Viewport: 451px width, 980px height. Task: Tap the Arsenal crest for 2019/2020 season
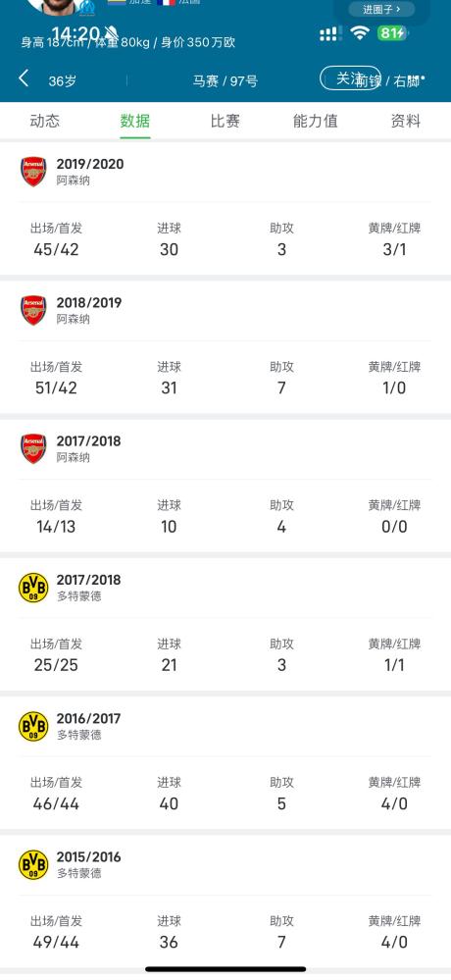pos(33,172)
